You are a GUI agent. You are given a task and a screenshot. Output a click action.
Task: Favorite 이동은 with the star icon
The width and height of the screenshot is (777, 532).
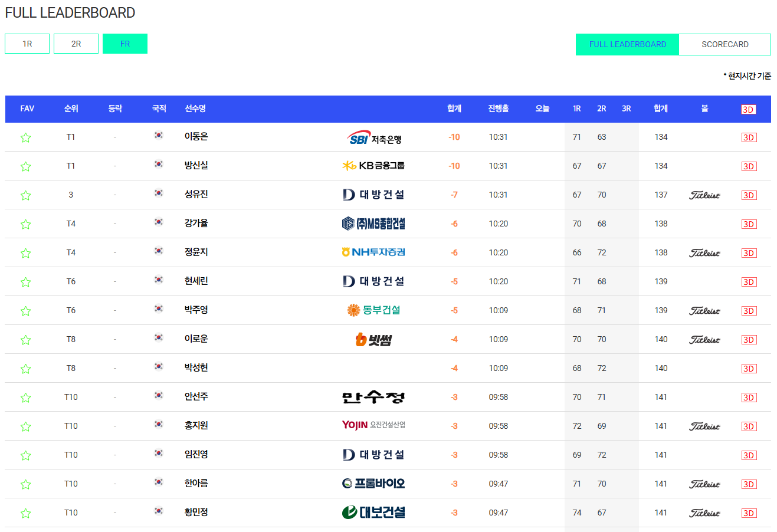pyautogui.click(x=25, y=137)
